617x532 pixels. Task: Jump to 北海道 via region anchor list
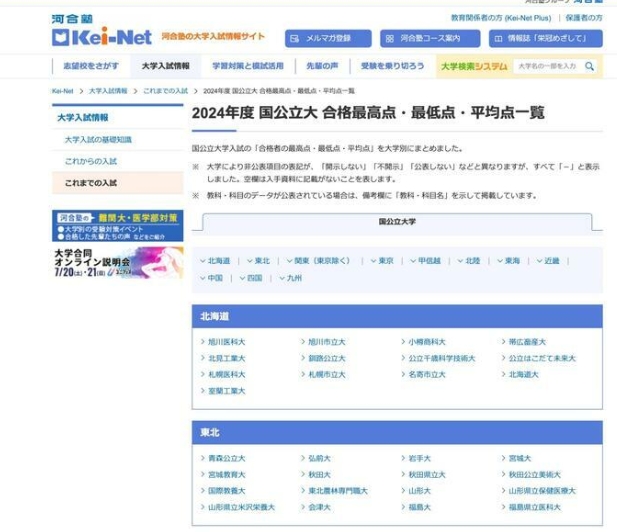[215, 261]
